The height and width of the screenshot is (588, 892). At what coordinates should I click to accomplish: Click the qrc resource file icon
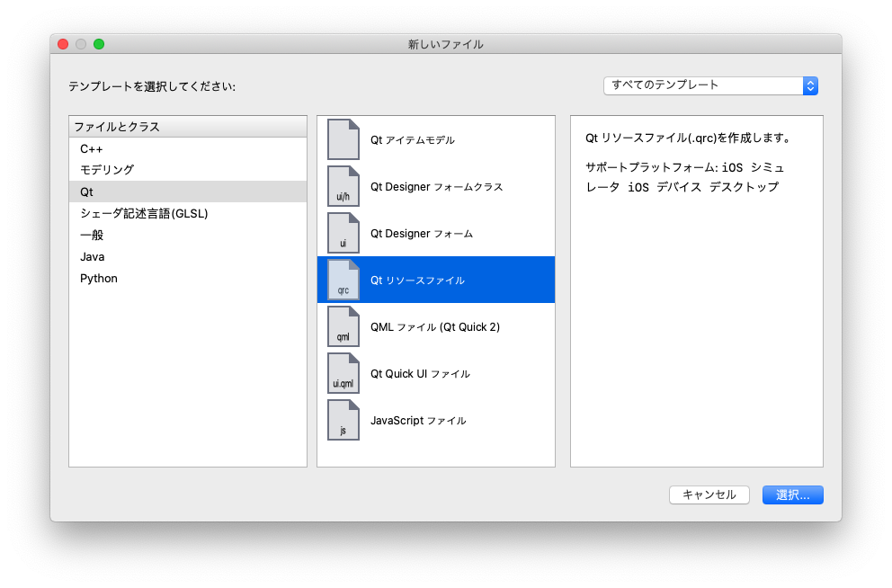coord(343,280)
